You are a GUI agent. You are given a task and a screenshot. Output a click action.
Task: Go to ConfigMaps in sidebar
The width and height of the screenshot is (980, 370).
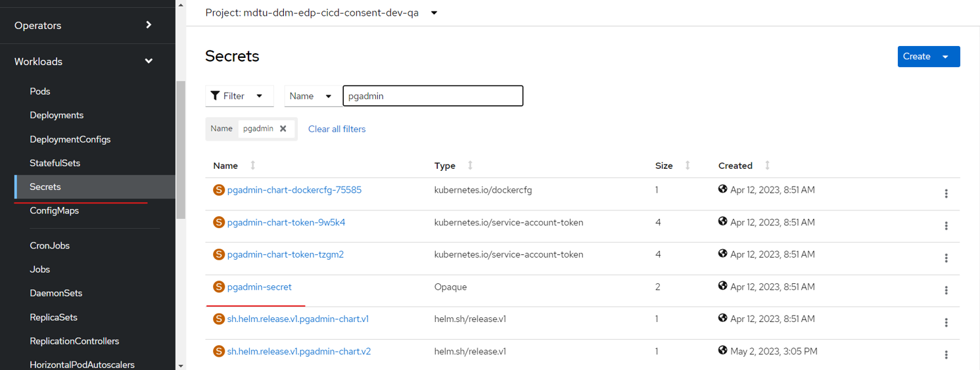[x=55, y=211]
